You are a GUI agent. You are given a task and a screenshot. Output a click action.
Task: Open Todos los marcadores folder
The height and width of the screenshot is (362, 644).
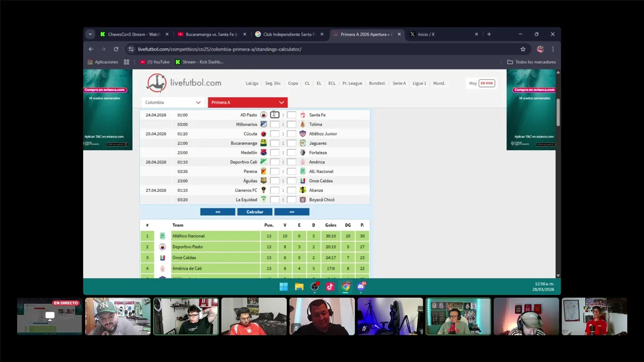(531, 62)
